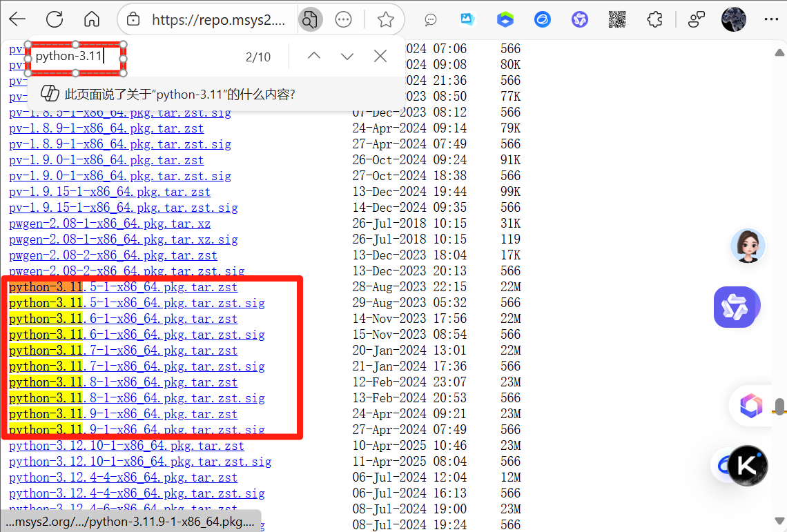Click the scrollbar up arrow

click(x=779, y=52)
